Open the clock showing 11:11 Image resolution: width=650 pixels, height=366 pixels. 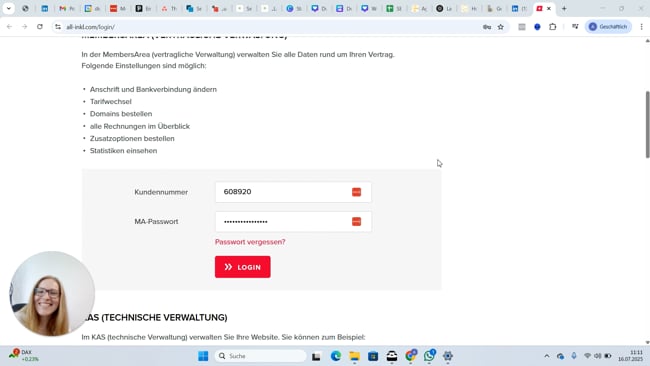(631, 356)
